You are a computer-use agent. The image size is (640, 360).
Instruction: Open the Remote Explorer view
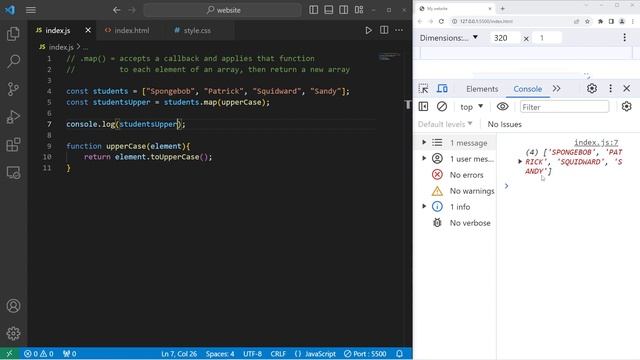(13, 173)
